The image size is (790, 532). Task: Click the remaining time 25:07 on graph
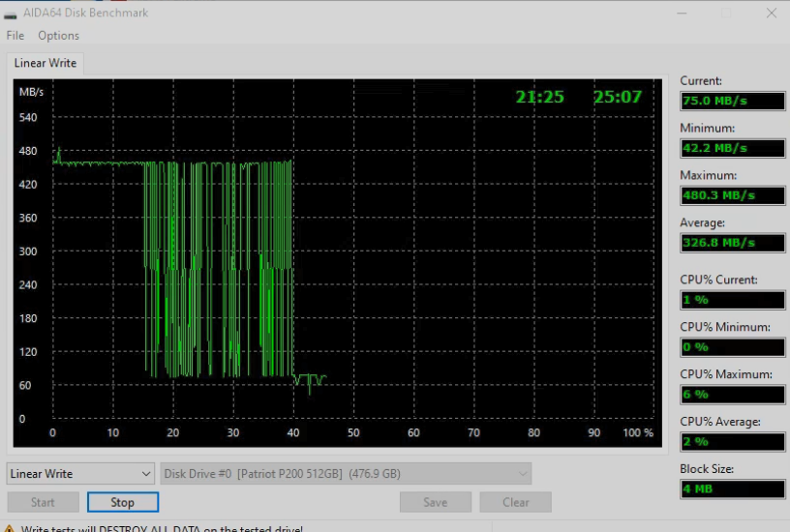click(x=618, y=97)
